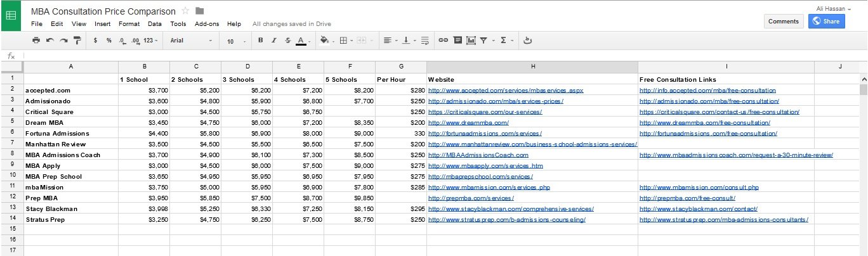
Task: Open the Insert menu
Action: point(102,24)
